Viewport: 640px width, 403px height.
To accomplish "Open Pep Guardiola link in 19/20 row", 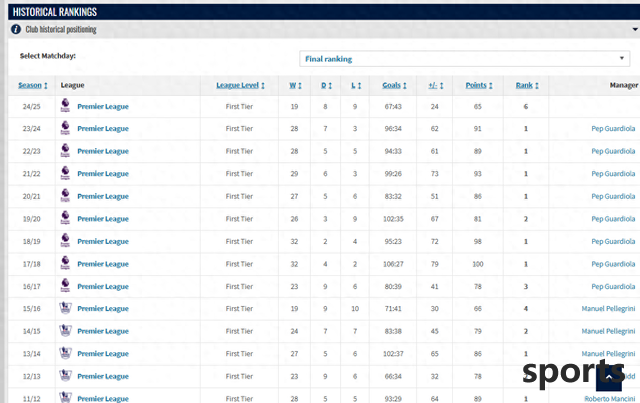I will coord(613,219).
